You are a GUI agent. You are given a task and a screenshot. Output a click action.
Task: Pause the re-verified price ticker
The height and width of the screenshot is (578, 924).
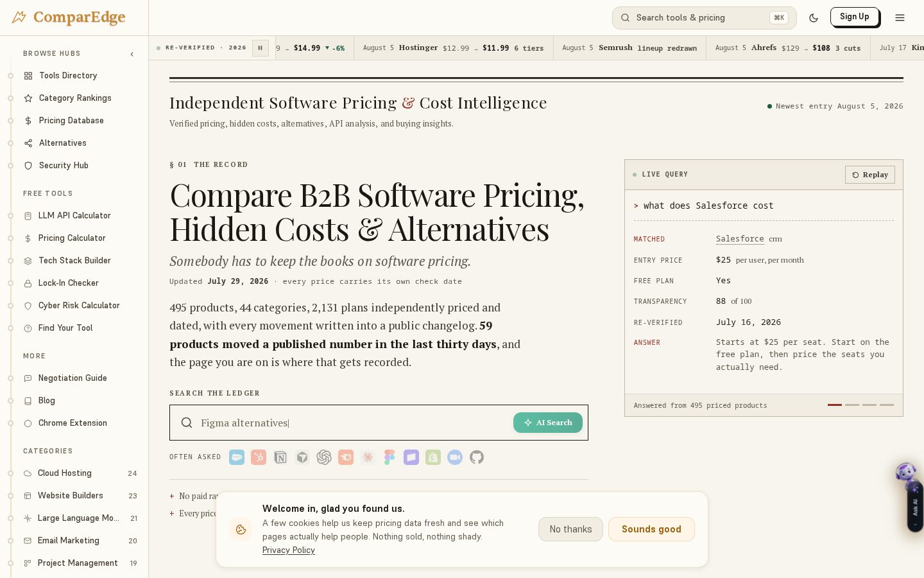click(x=261, y=48)
